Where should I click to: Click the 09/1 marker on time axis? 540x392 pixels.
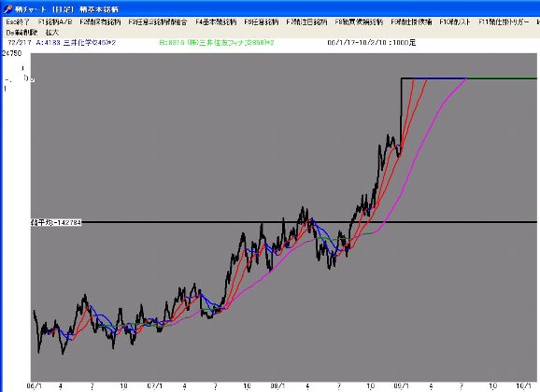402,386
